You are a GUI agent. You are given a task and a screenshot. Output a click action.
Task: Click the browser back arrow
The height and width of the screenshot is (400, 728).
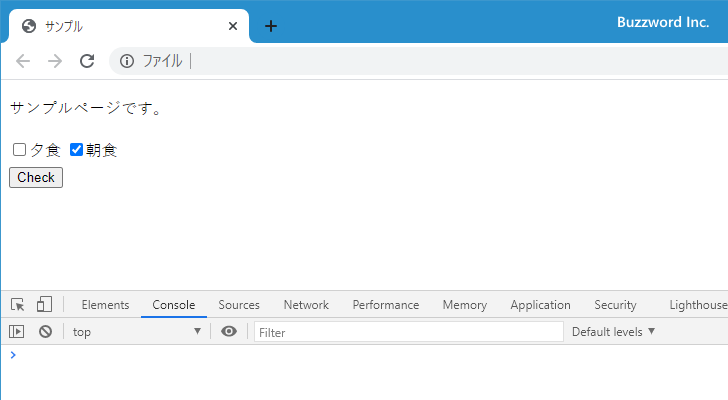coord(23,61)
